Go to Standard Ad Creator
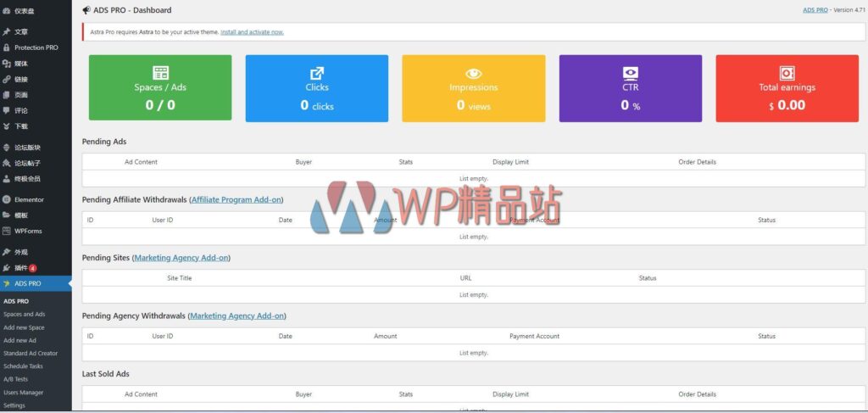The image size is (868, 413). tap(31, 353)
